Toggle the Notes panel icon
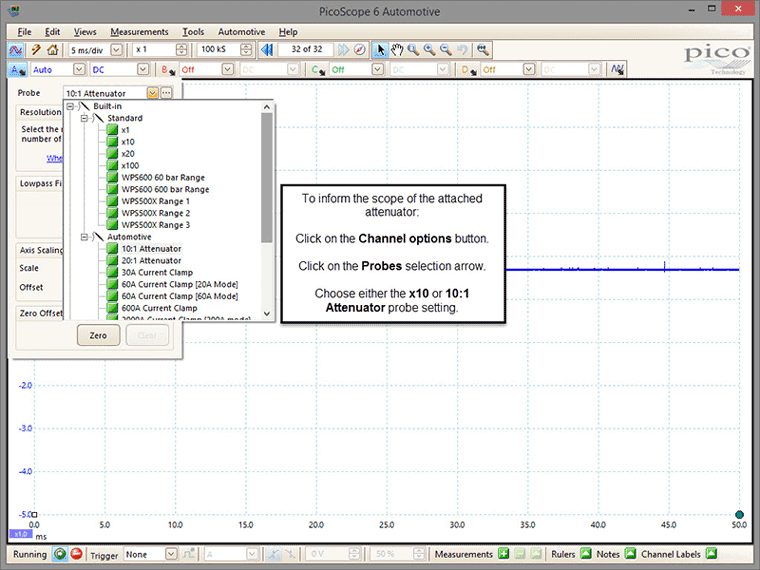 (x=630, y=554)
